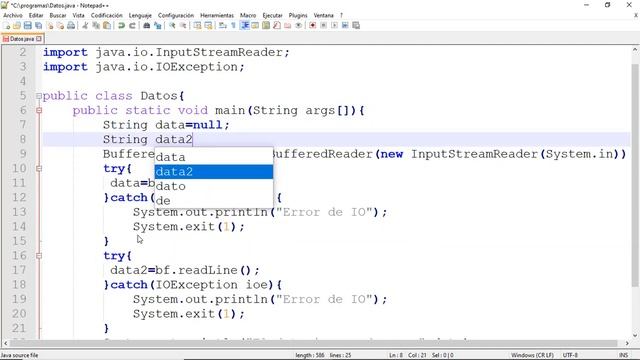Save all open files with the Save All icon
This screenshot has height=360, width=640.
pyautogui.click(x=38, y=25)
